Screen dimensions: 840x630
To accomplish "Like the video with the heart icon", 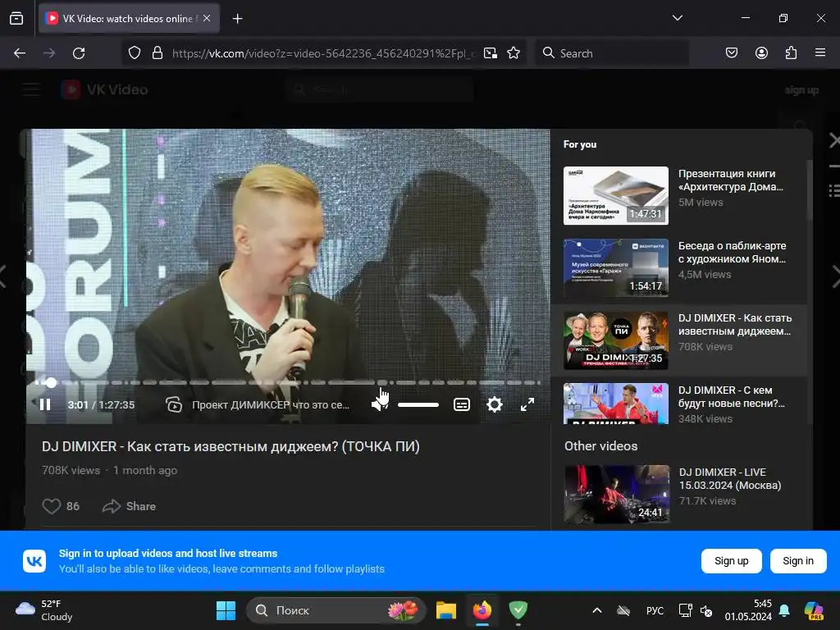I will tap(52, 506).
